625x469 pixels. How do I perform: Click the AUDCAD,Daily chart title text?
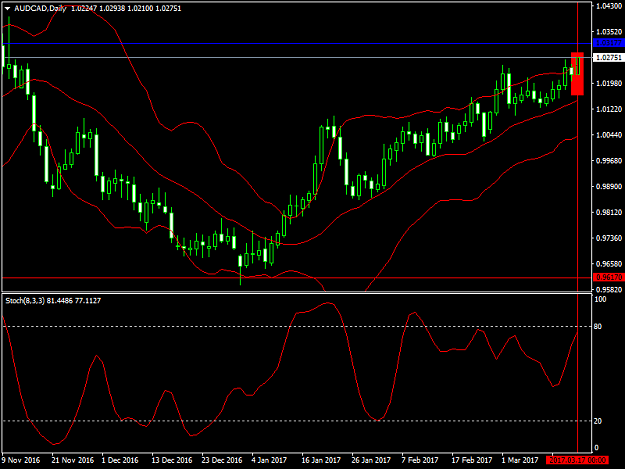click(x=40, y=8)
